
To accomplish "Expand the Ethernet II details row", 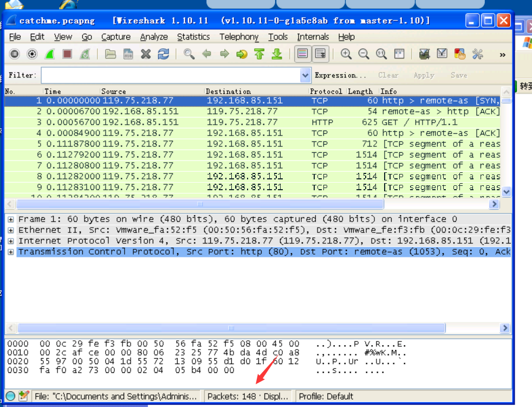I will pos(11,230).
